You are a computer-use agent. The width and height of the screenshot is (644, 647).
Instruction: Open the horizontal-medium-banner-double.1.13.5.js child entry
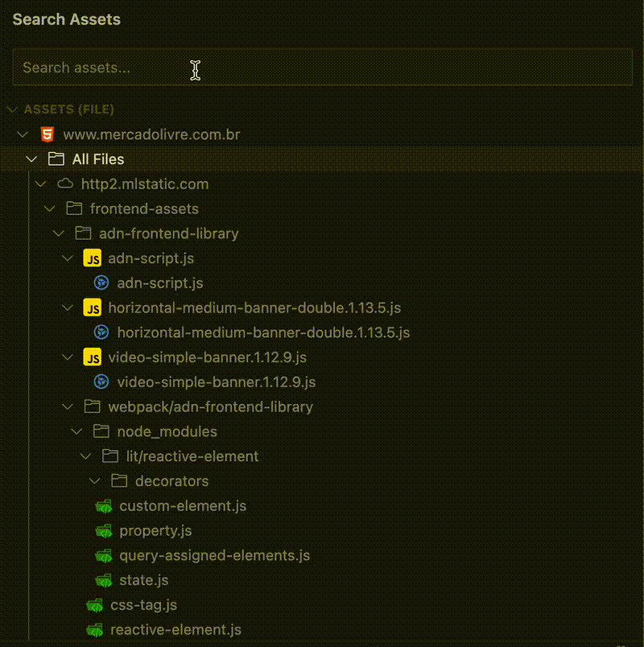264,332
